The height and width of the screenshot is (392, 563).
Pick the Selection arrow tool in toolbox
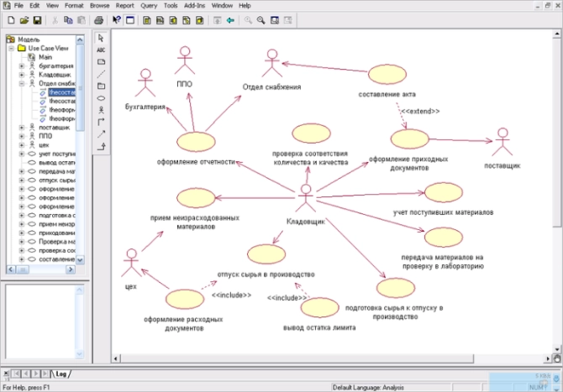tap(101, 38)
